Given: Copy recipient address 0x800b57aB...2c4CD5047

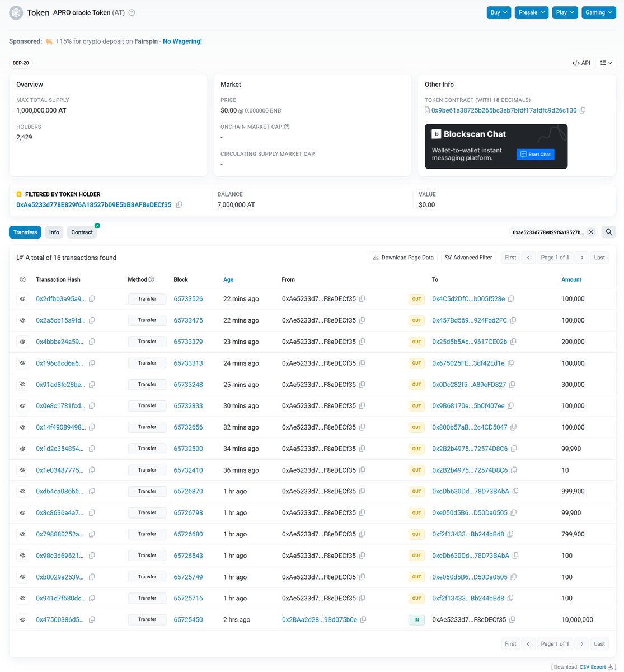Looking at the screenshot, I should pos(514,427).
